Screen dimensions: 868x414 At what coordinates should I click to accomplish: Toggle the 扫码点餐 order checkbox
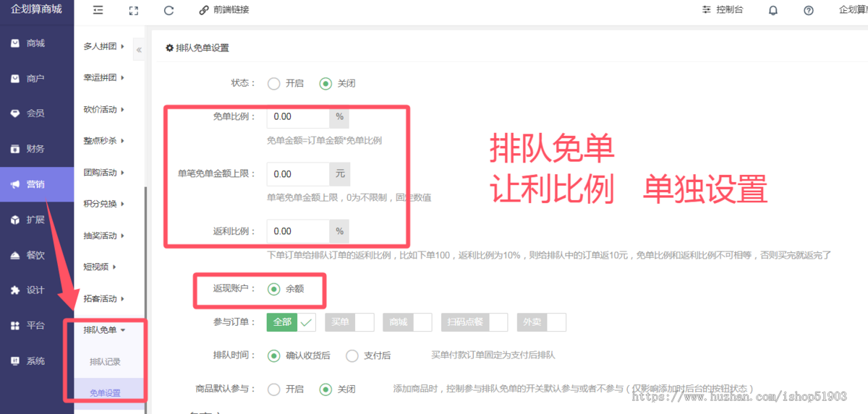tap(475, 322)
